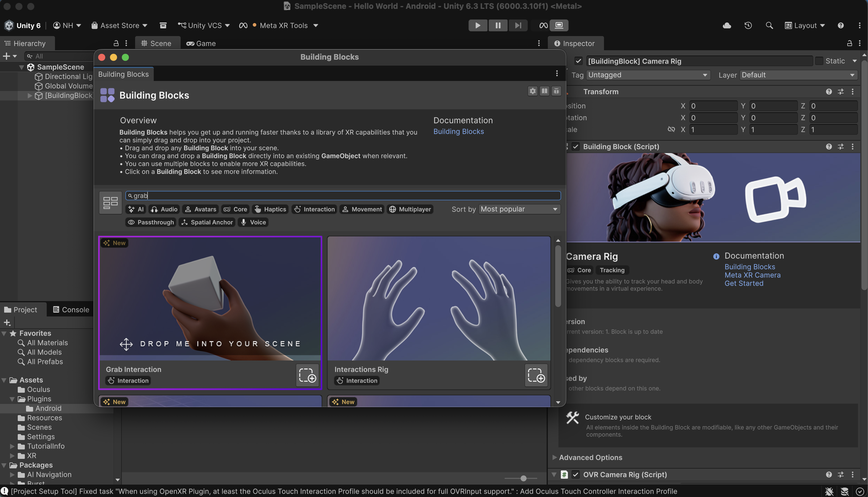Toggle the Building Blocks grid view icon

tap(110, 202)
